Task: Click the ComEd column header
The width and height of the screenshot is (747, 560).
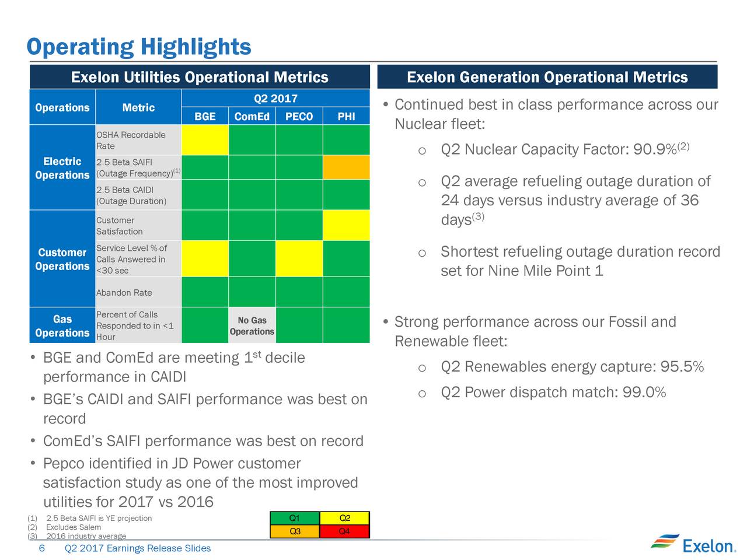Action: point(252,116)
